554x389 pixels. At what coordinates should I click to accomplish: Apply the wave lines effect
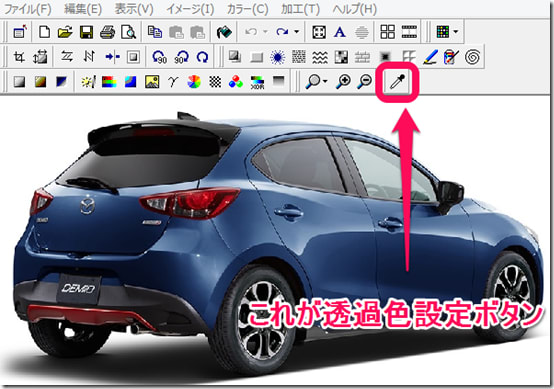click(x=320, y=57)
